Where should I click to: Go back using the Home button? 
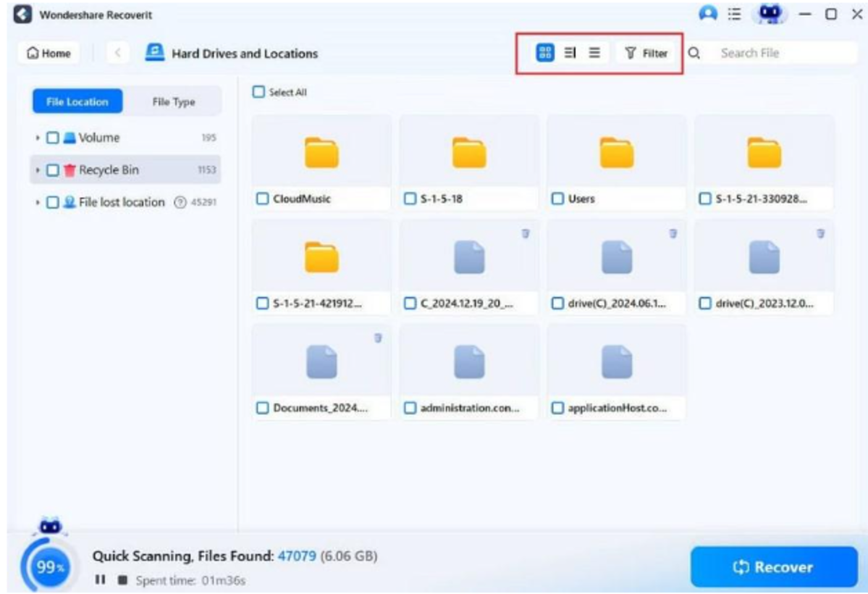click(x=47, y=51)
